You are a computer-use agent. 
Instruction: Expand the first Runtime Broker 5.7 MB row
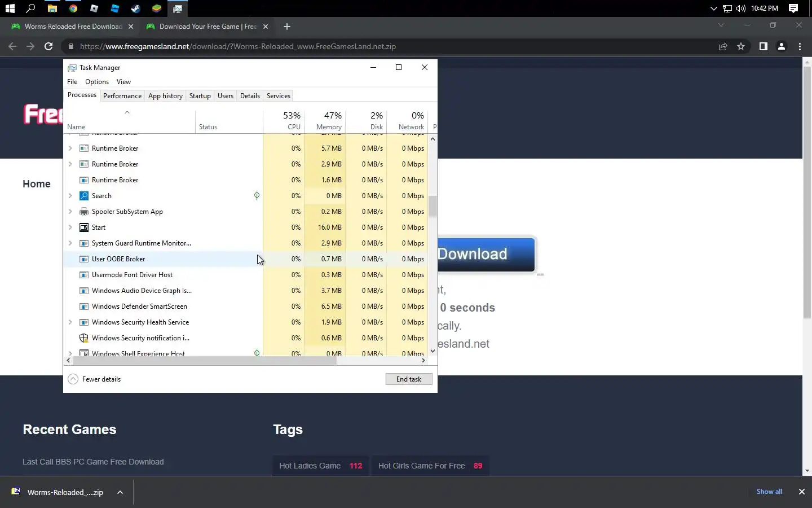pyautogui.click(x=70, y=148)
